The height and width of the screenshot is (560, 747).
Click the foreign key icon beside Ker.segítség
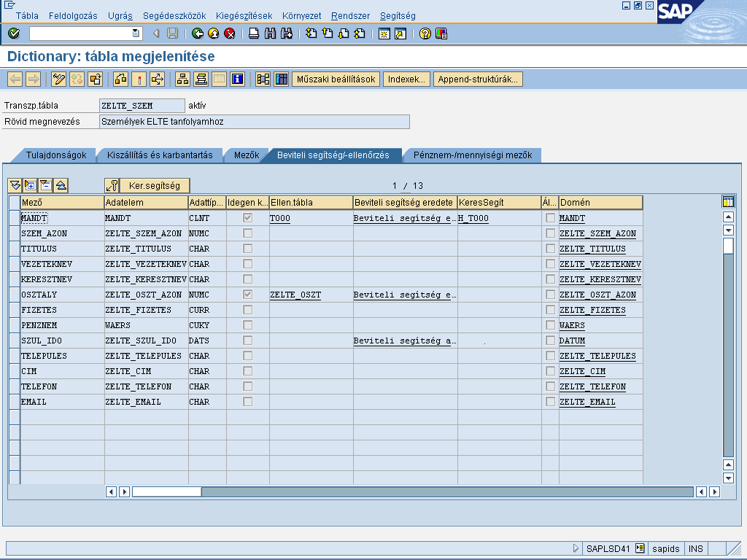tap(112, 185)
